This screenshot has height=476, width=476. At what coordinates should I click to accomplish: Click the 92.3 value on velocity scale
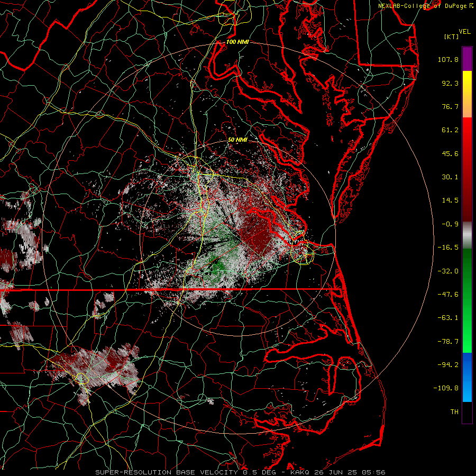(x=450, y=83)
